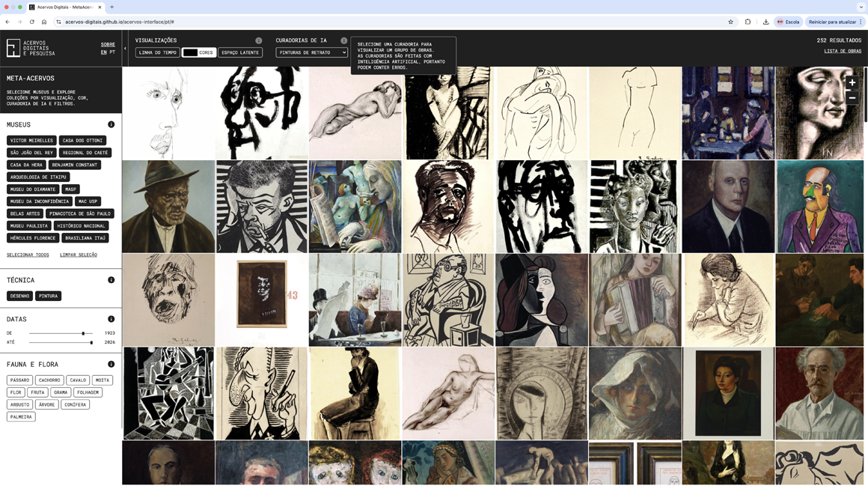The image size is (868, 489).
Task: Switch to Espaço Latente view
Action: point(240,52)
